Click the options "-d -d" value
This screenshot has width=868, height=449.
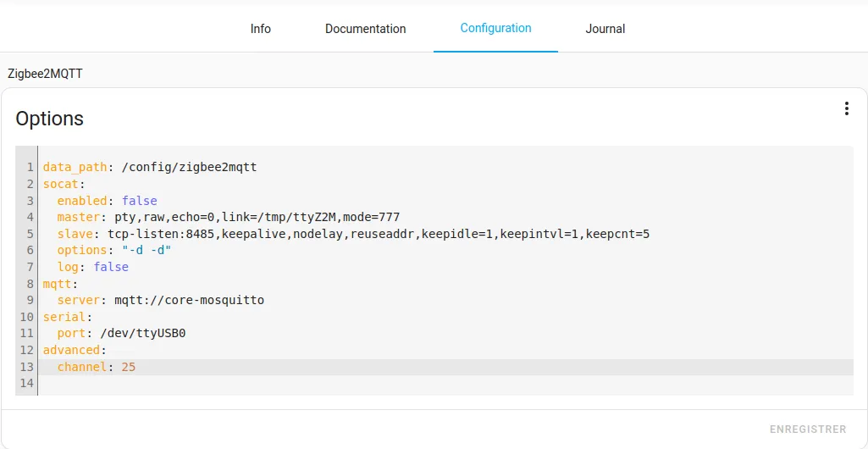147,250
